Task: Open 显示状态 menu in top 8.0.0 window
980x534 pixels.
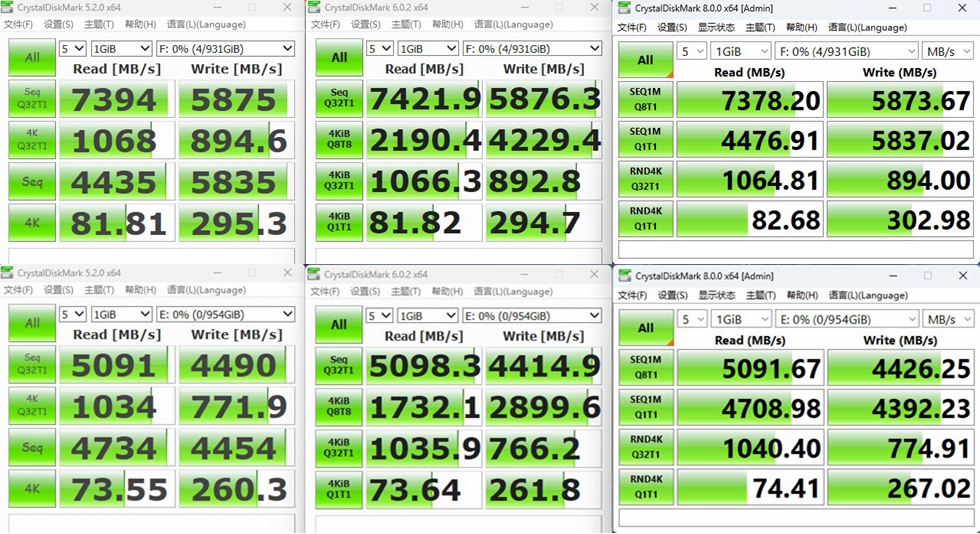Action: coord(716,28)
